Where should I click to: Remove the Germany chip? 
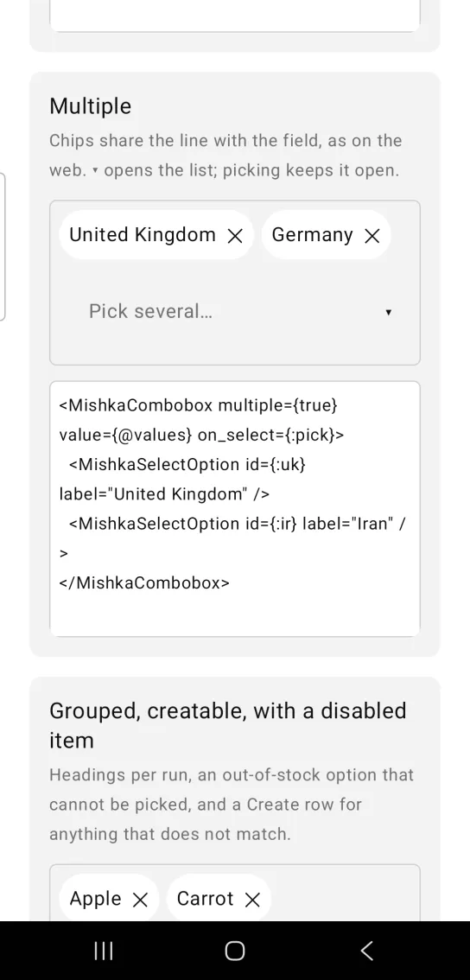tap(372, 236)
